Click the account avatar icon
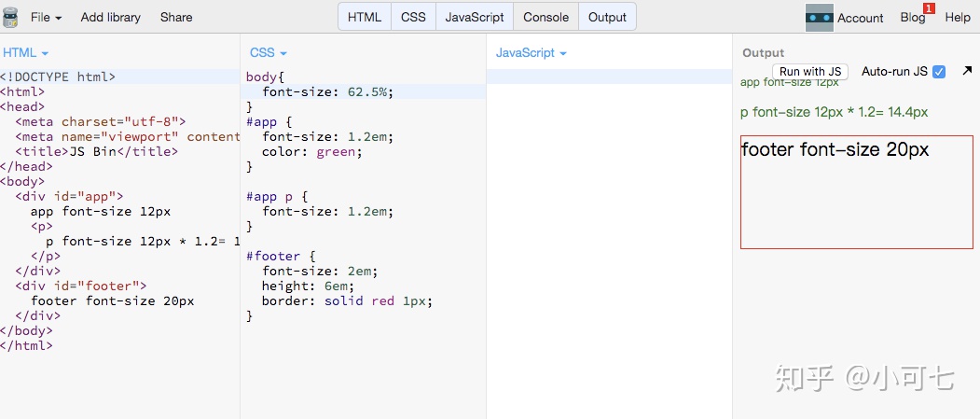The height and width of the screenshot is (419, 980). (x=820, y=18)
